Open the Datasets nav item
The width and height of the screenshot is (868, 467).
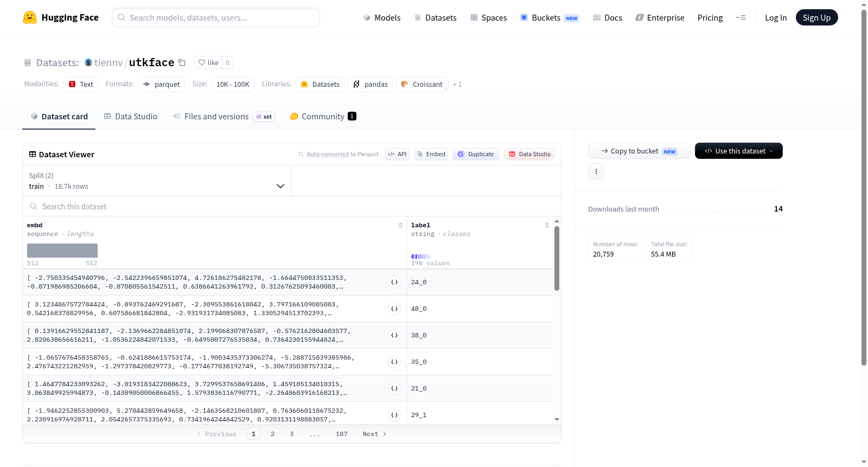[436, 17]
